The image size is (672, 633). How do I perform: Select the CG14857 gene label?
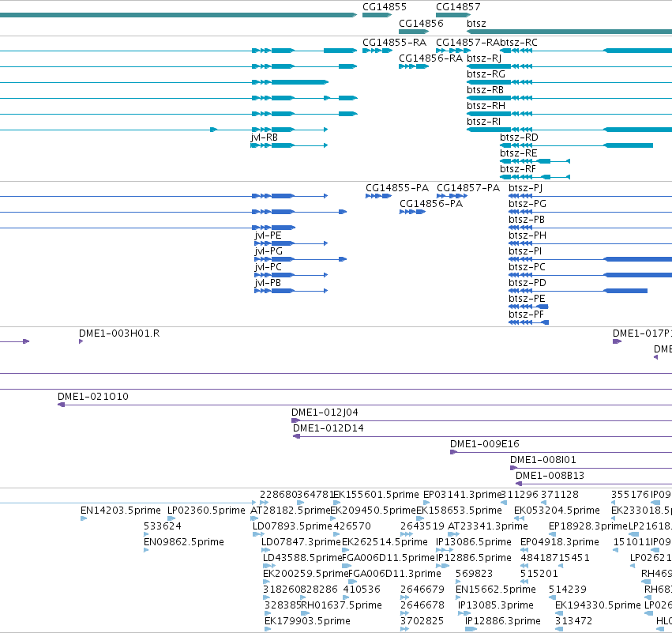(x=458, y=7)
